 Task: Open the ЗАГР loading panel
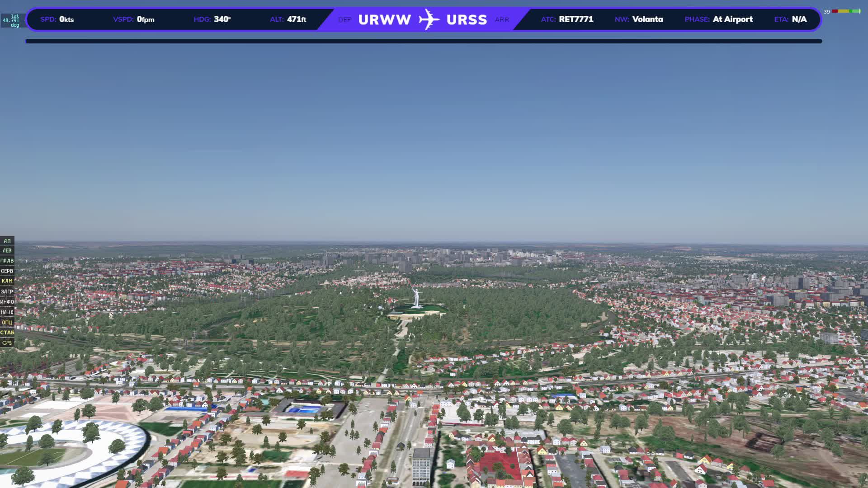[x=7, y=292]
